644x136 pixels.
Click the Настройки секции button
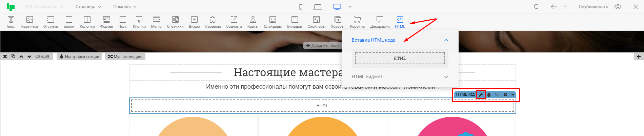79,57
